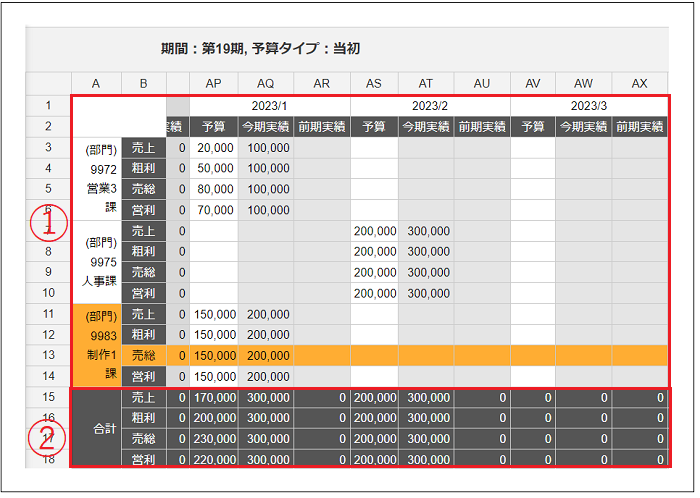The height and width of the screenshot is (498, 700).
Task: Select budget cell with 80,000
Action: point(214,189)
